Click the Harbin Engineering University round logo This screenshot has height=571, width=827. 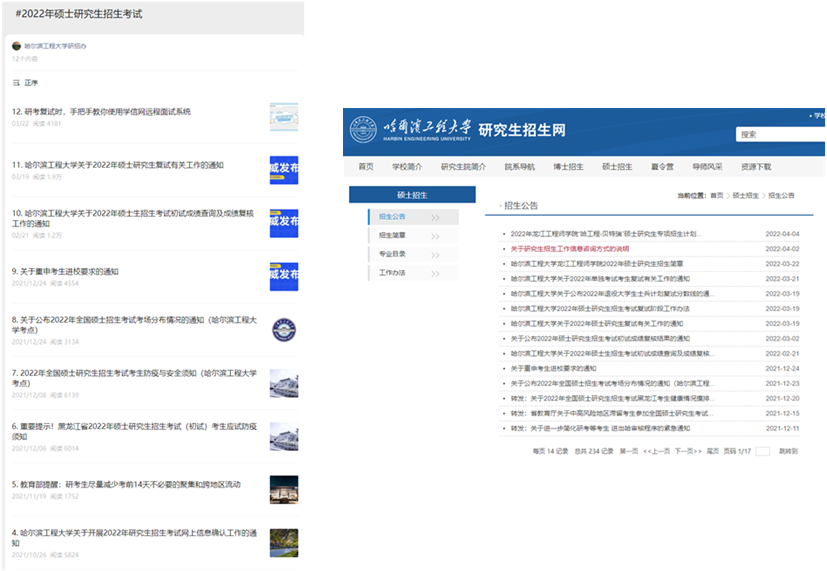click(x=363, y=130)
